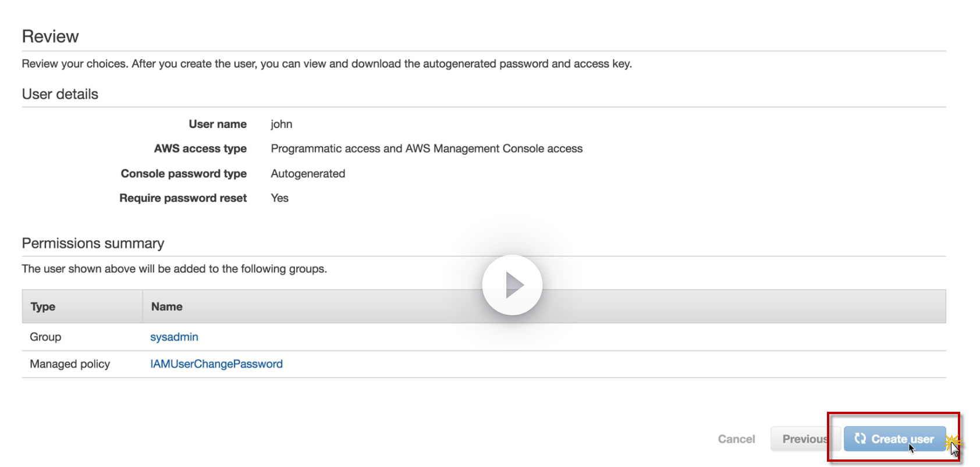
Task: Click the user name value john
Action: (x=282, y=124)
